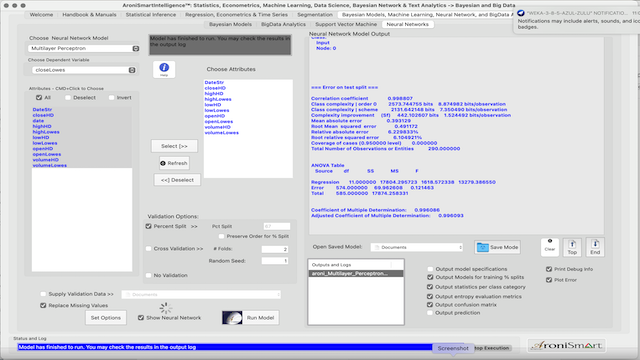Open the Statistical Inference tab
640x360 pixels.
pos(151,15)
